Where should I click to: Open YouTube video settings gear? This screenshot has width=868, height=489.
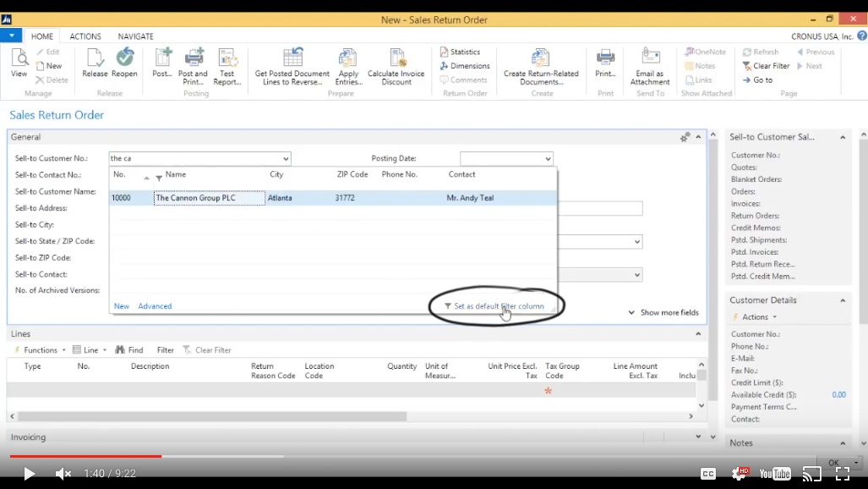pyautogui.click(x=740, y=473)
